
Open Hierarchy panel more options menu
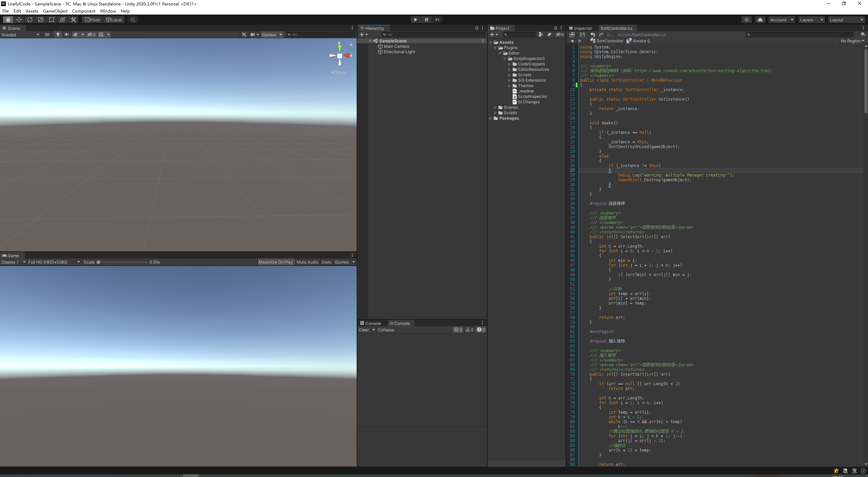[x=482, y=28]
